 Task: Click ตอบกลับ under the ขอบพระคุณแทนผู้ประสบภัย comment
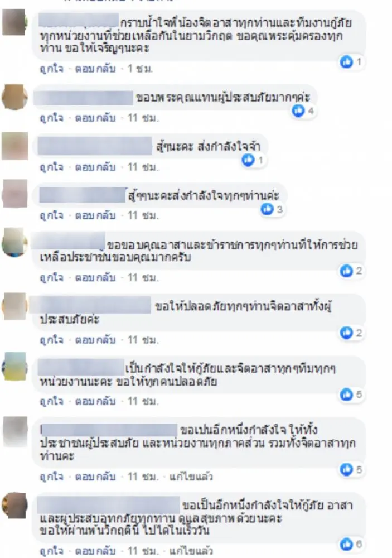[95, 117]
